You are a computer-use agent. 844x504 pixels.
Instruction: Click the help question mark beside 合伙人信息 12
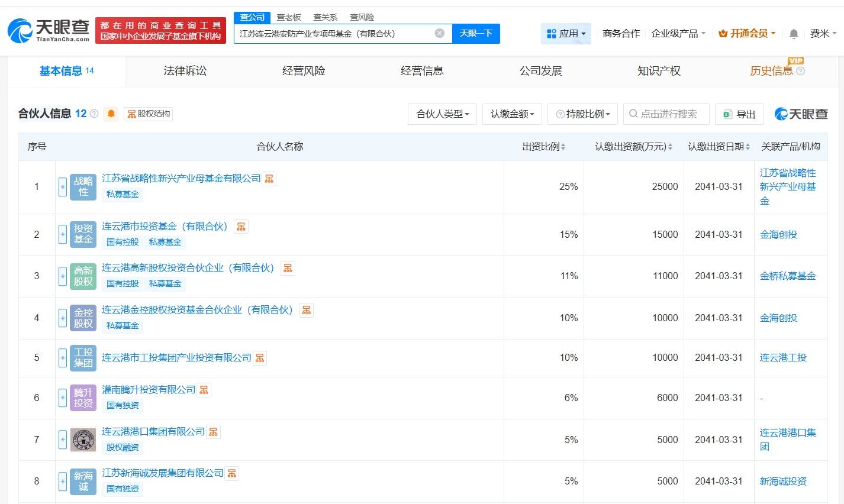[94, 114]
